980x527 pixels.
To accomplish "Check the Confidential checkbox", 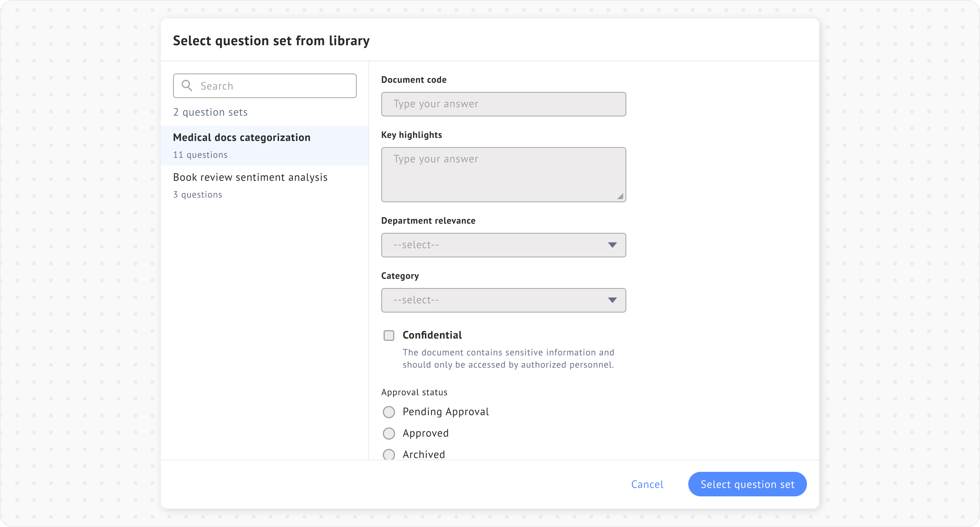I will click(389, 336).
